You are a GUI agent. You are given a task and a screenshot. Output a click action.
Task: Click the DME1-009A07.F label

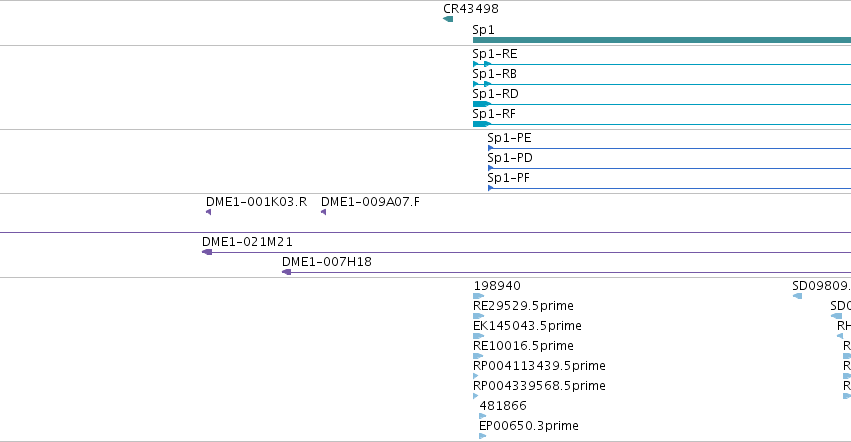point(370,202)
